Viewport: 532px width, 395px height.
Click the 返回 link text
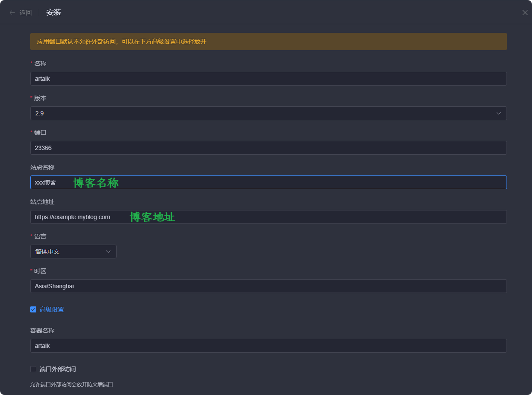tap(25, 13)
